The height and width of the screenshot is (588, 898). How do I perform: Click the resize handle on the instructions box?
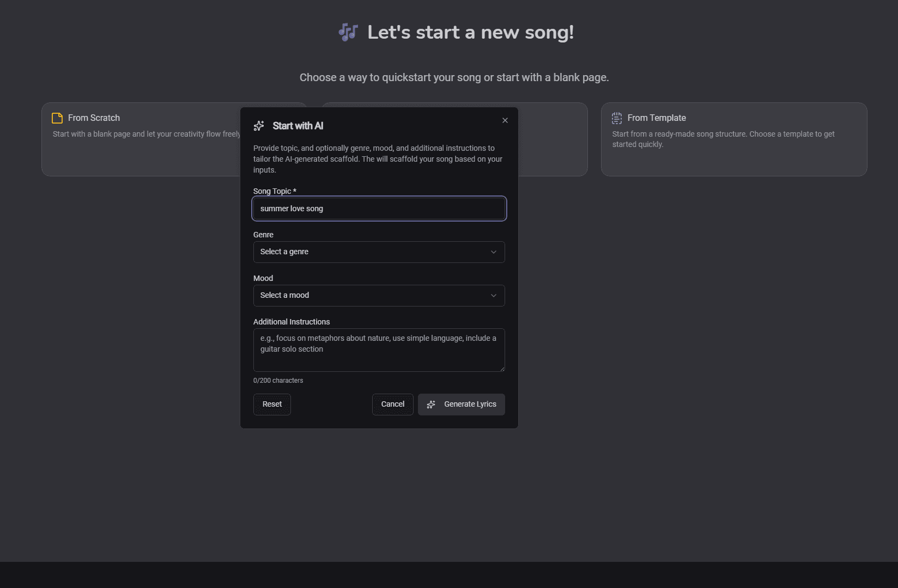point(502,370)
